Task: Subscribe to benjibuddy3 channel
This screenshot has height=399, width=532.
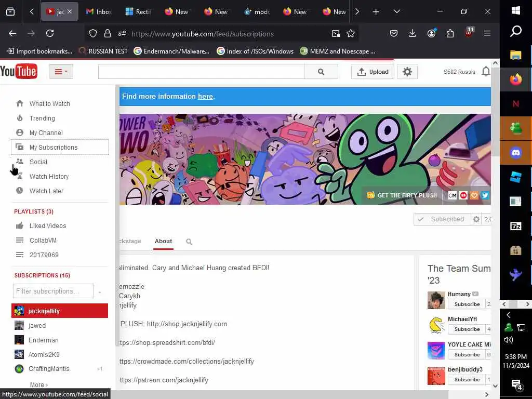Action: pos(467,380)
